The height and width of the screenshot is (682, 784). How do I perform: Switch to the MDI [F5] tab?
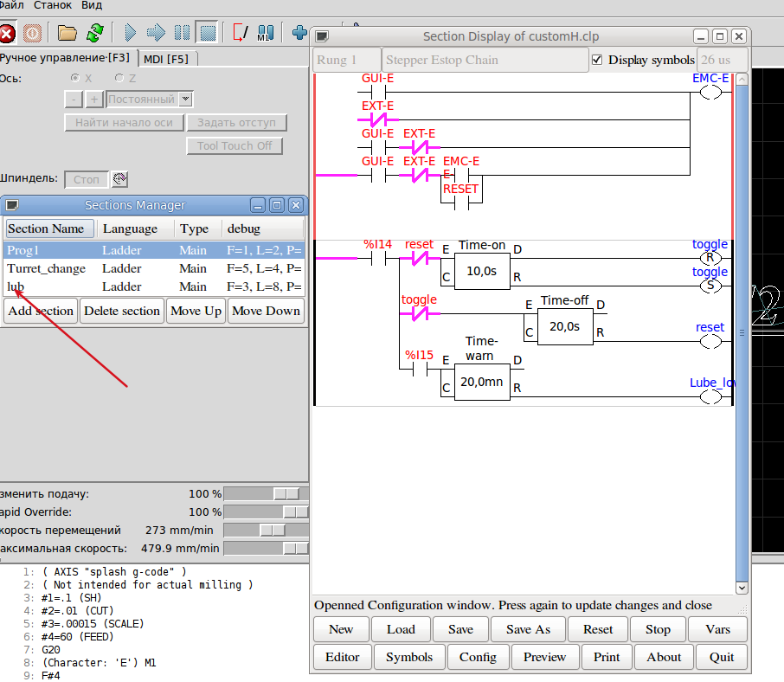pyautogui.click(x=166, y=59)
